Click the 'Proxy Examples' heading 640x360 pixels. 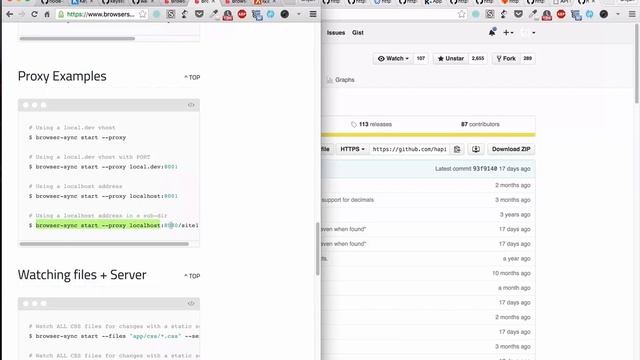pyautogui.click(x=62, y=76)
